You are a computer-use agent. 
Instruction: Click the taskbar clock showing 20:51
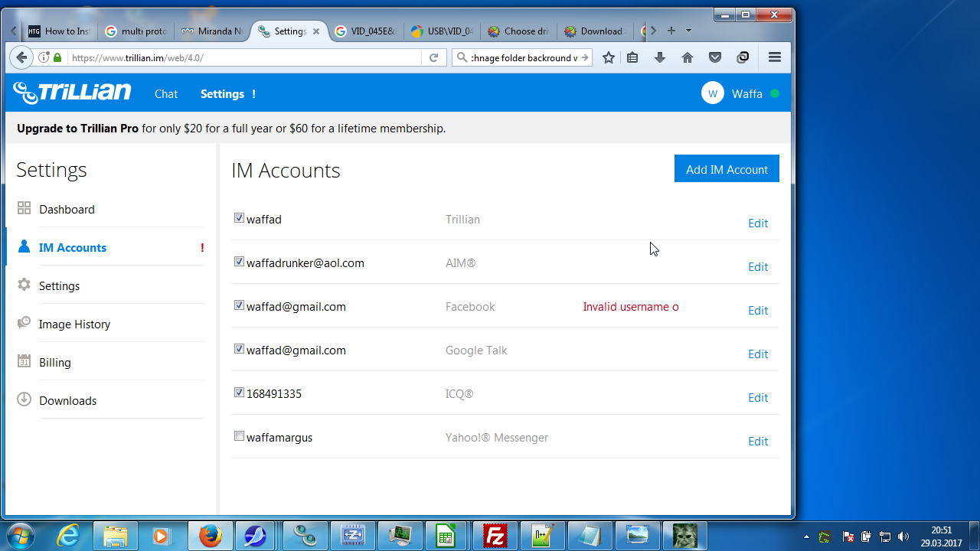click(942, 536)
